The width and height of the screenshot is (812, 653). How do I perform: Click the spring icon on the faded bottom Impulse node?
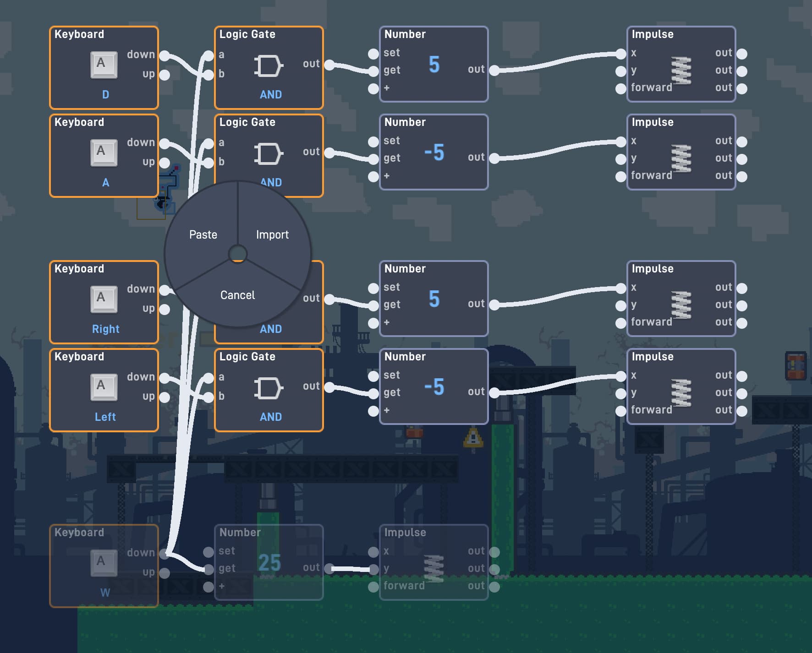point(434,569)
